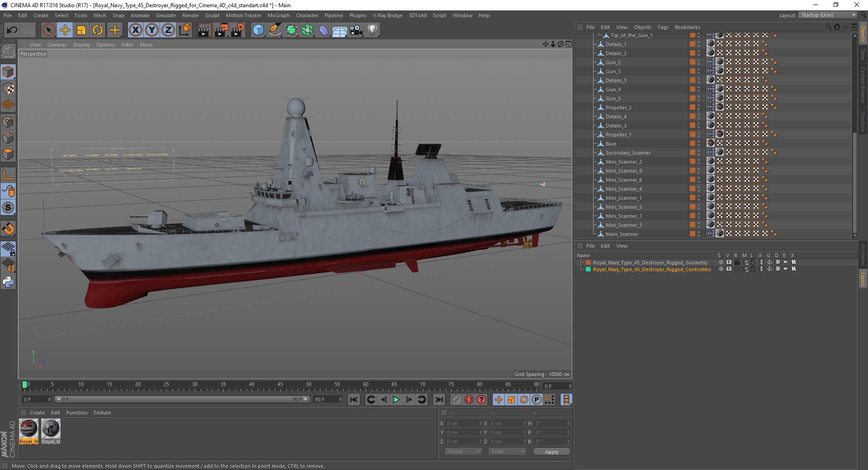
Task: Add a Floor environment object
Action: (x=340, y=30)
